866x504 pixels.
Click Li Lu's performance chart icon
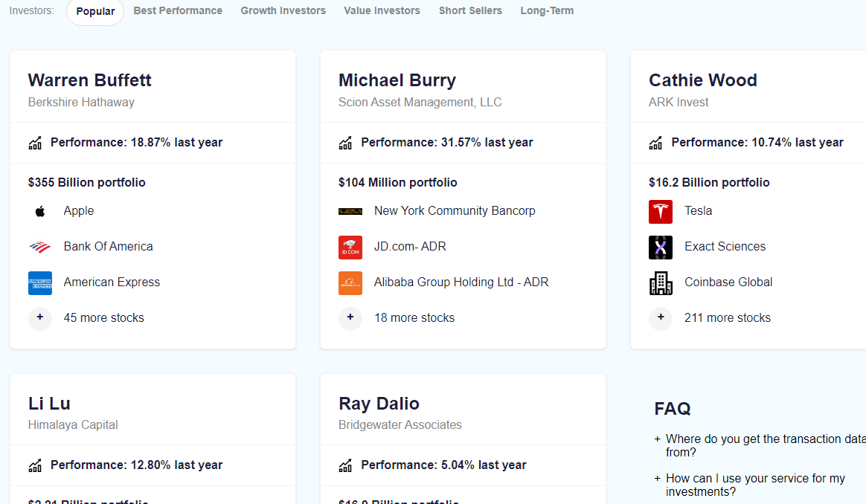pos(35,465)
